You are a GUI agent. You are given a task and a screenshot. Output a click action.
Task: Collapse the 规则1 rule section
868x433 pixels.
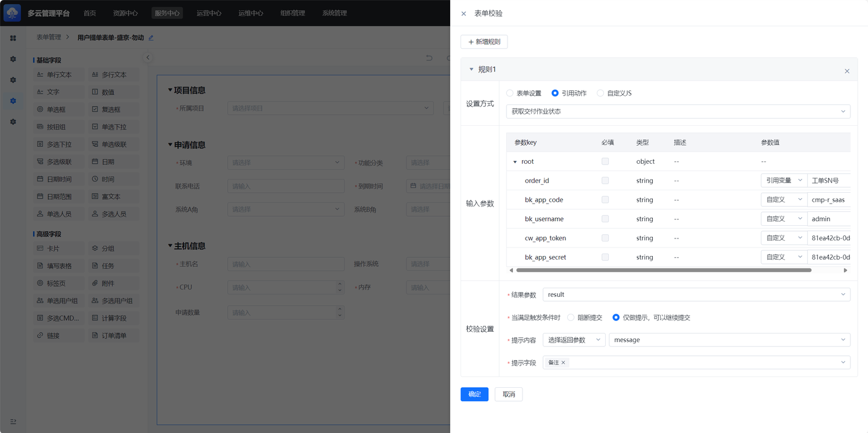coord(471,69)
